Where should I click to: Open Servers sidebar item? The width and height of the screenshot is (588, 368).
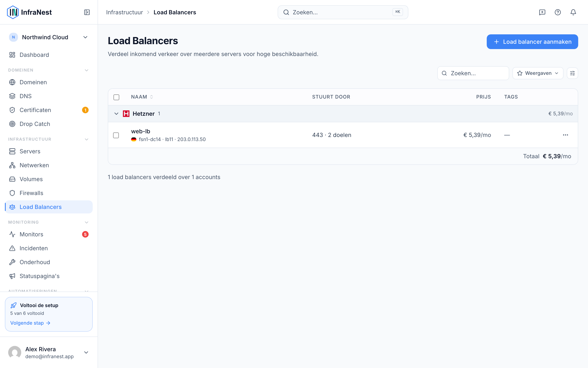click(x=49, y=151)
